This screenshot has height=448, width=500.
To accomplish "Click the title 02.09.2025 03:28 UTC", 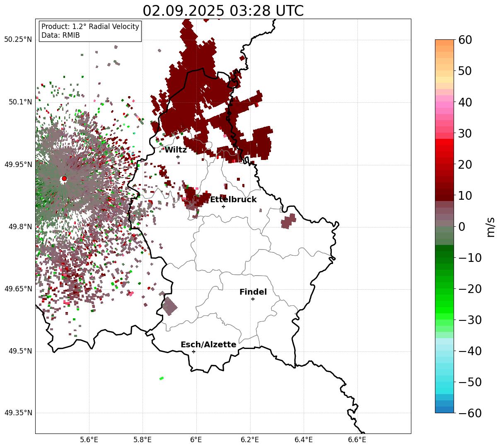I will (x=223, y=10).
